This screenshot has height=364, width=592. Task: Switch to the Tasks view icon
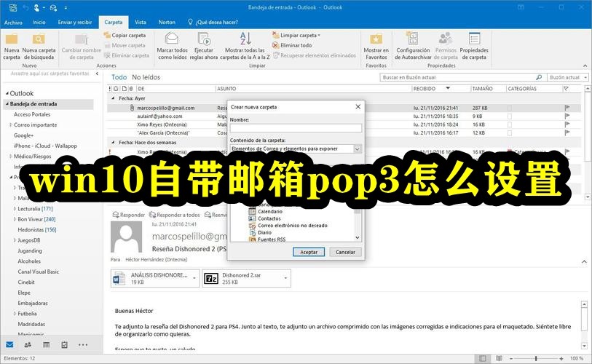click(x=64, y=344)
